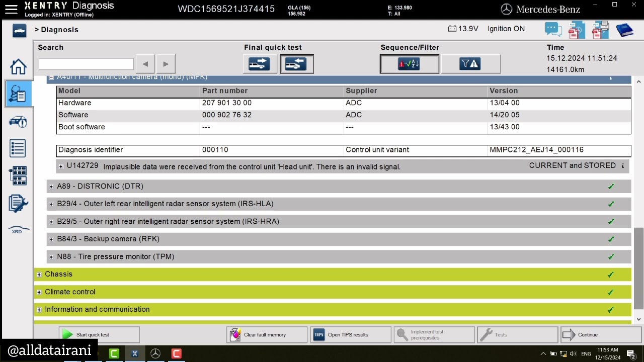644x362 pixels.
Task: Expand B29/4 Outer left rear radar sensor
Action: point(51,204)
